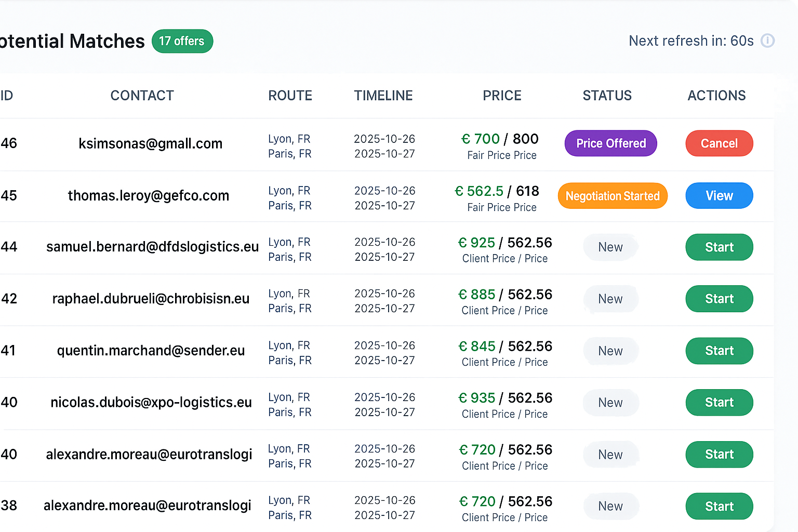The width and height of the screenshot is (798, 532).
Task: Select the STATUS column header
Action: 607,96
